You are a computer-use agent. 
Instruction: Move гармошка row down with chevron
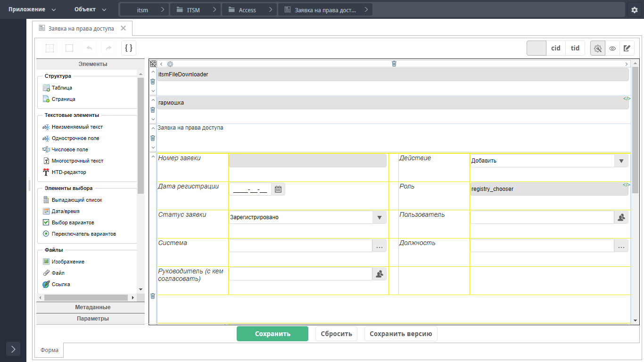153,119
